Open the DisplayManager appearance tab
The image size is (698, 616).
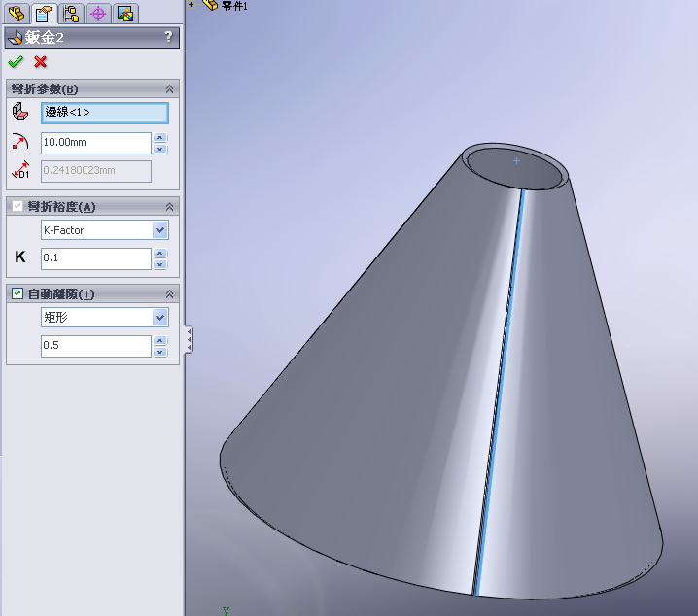click(x=125, y=14)
